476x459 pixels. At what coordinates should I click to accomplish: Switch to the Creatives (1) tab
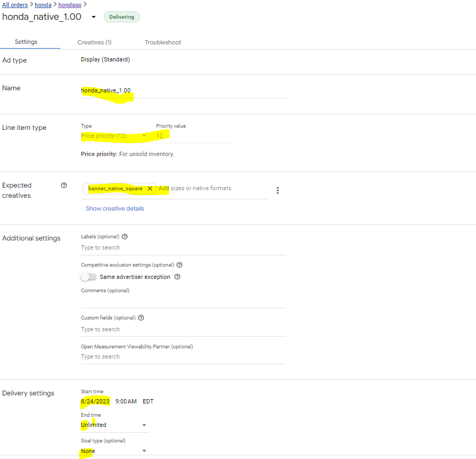pyautogui.click(x=94, y=42)
